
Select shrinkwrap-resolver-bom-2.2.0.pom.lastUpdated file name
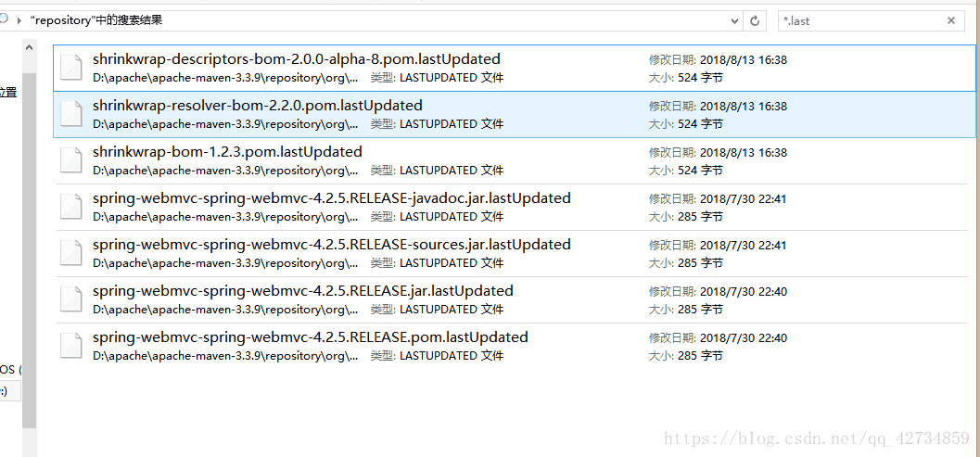[258, 106]
